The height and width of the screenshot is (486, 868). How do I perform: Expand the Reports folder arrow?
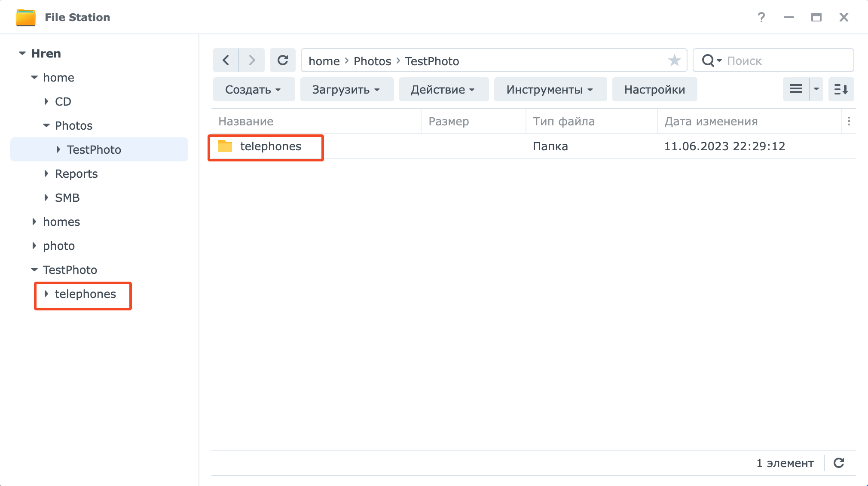46,173
